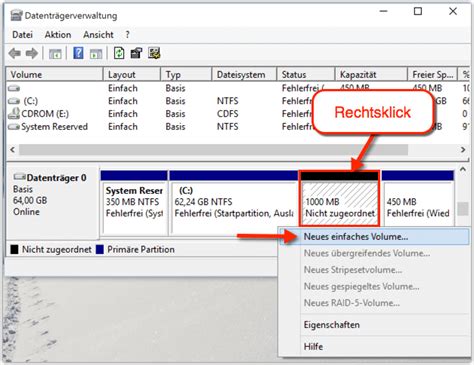Toggle the console tree pane icon
The width and height of the screenshot is (474, 365).
(x=55, y=54)
